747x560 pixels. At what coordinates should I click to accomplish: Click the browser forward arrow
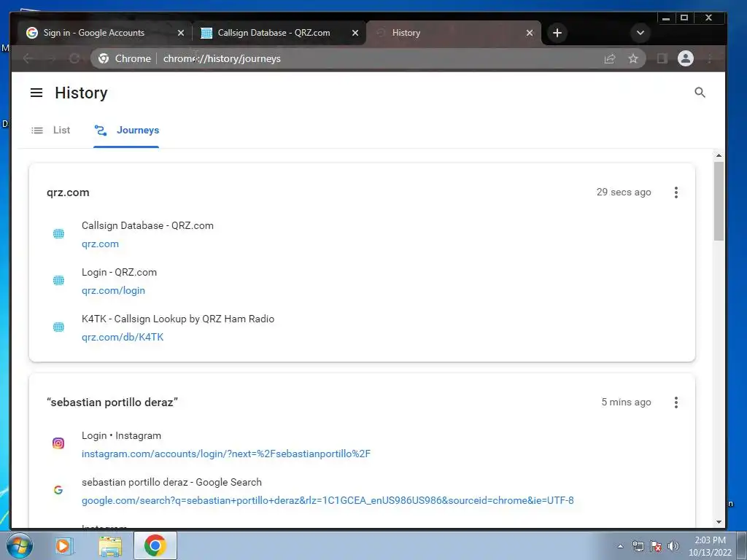[52, 58]
